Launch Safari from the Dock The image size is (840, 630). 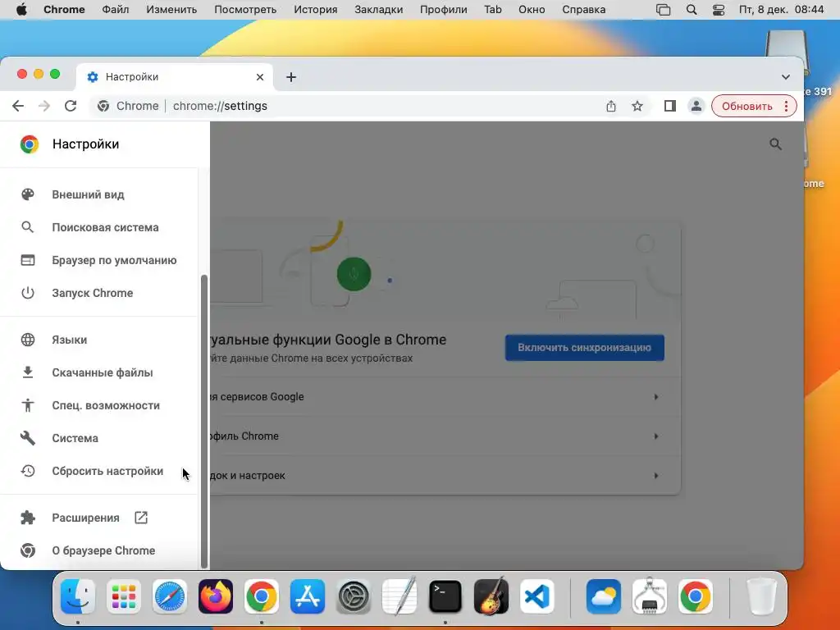point(170,596)
